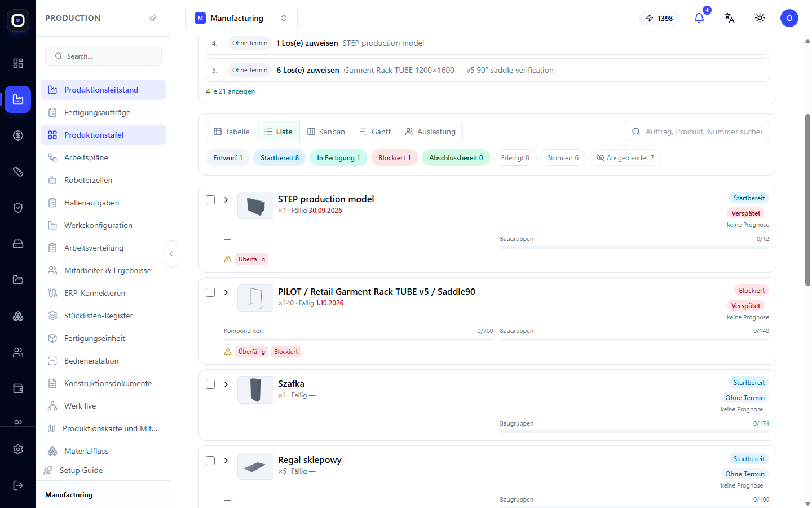This screenshot has width=812, height=508.
Task: Tick the Szafka order checkbox
Action: [210, 384]
